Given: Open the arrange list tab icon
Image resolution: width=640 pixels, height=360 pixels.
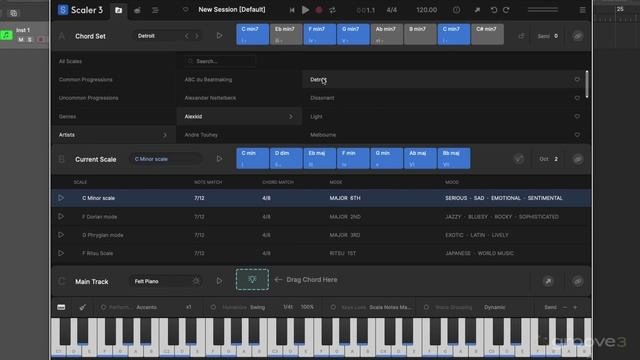Looking at the screenshot, I should (155, 10).
